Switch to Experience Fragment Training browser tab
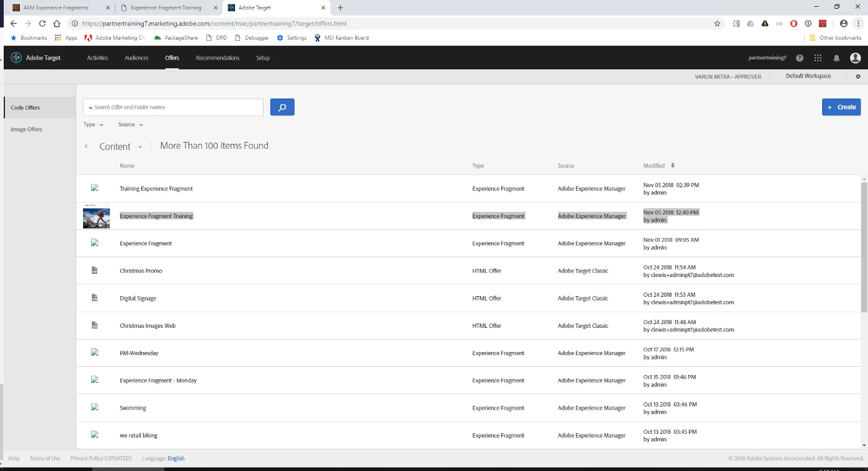The width and height of the screenshot is (868, 471). pos(169,7)
